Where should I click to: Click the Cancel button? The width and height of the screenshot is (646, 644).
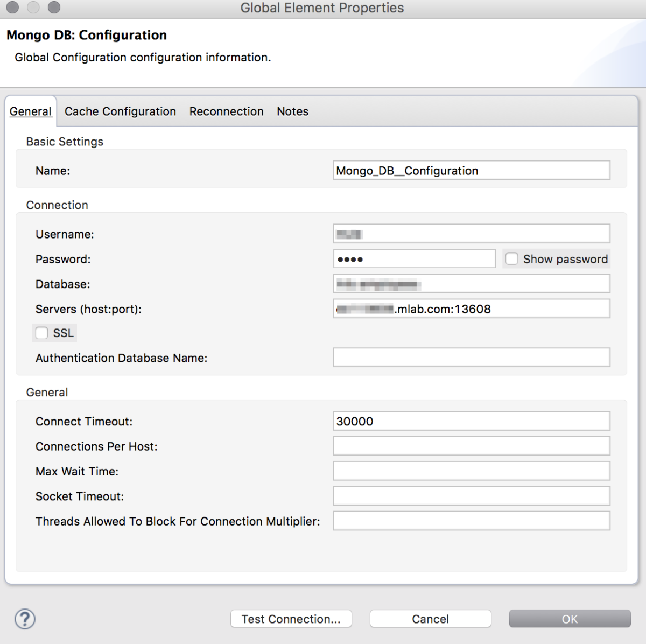(430, 619)
